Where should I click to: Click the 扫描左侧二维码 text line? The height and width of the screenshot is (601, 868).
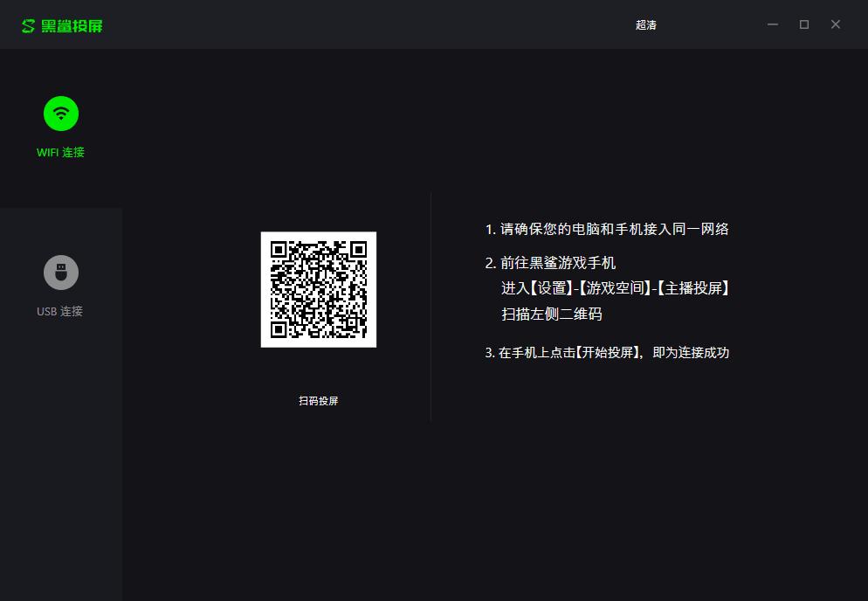coord(551,314)
